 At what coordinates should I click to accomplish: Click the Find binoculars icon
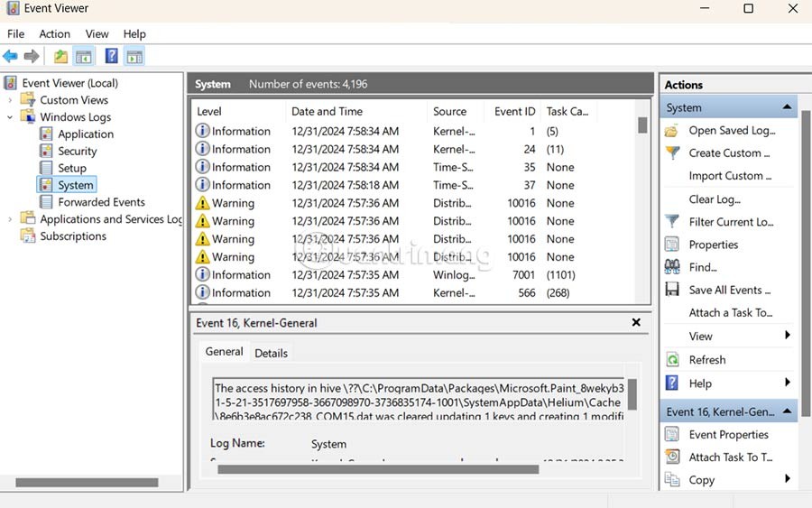point(672,267)
